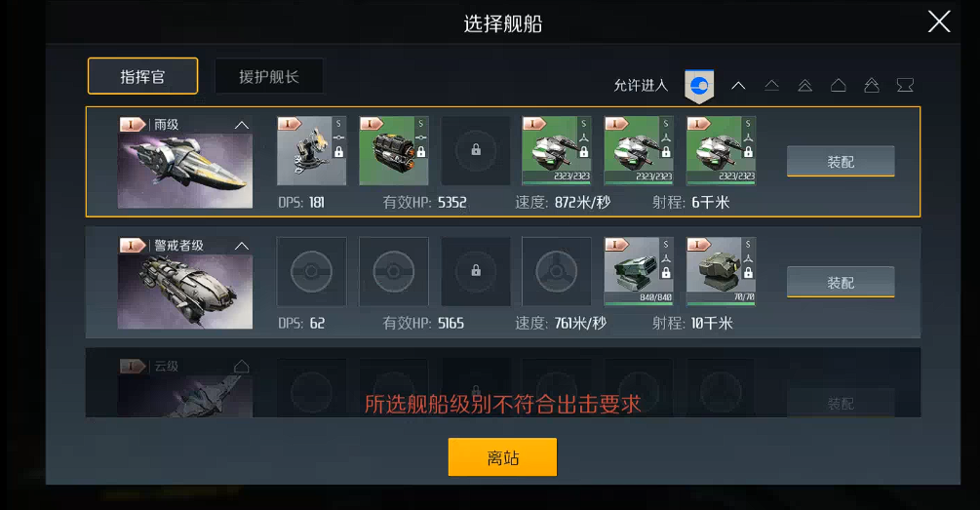This screenshot has height=510, width=980.
Task: Select the 70/70 turret module on 警戒者级
Action: tap(721, 271)
